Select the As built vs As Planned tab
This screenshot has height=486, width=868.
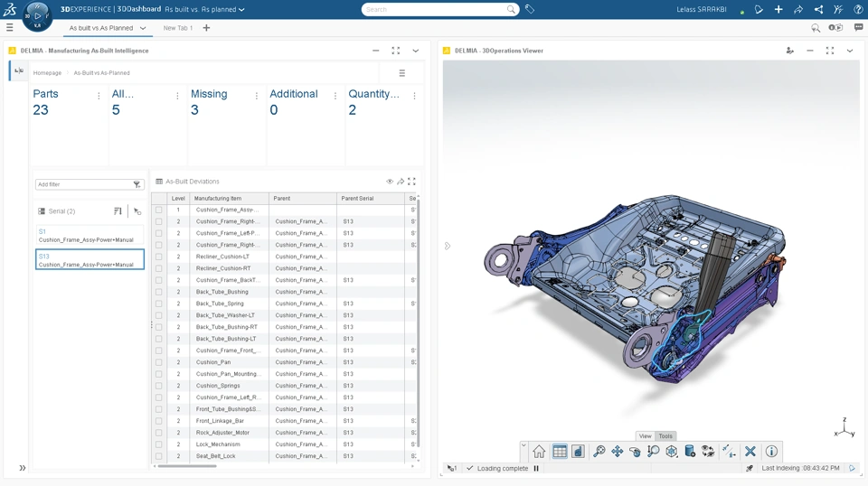101,28
